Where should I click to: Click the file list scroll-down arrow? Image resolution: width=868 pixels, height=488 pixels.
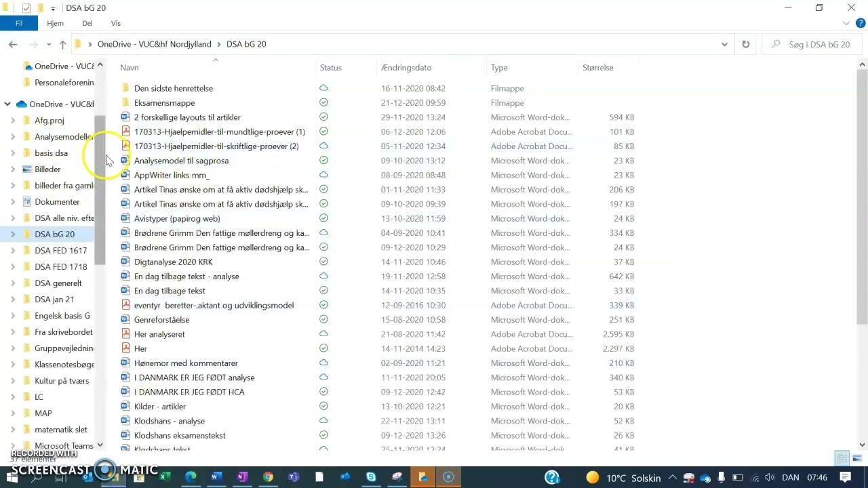click(863, 445)
